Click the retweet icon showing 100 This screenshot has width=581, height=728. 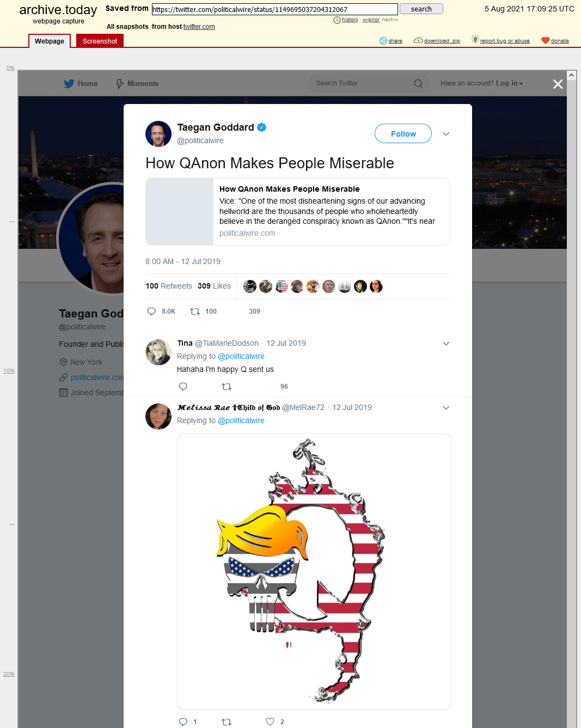click(195, 311)
